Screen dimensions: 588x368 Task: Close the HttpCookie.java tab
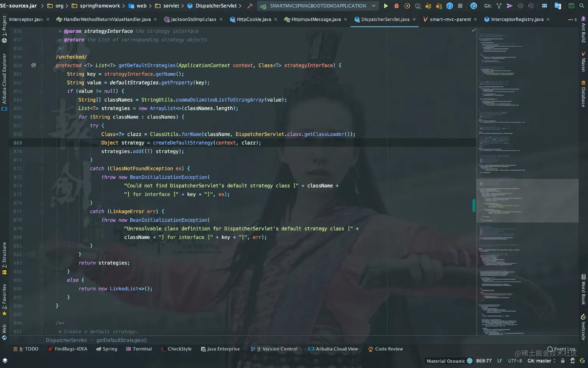point(276,19)
